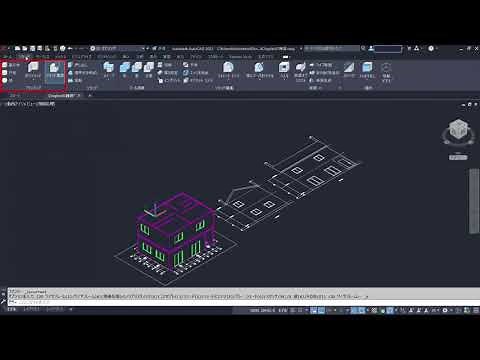Select the Extract Edges tool
Viewport: 480px width, 360px height.
(196, 72)
